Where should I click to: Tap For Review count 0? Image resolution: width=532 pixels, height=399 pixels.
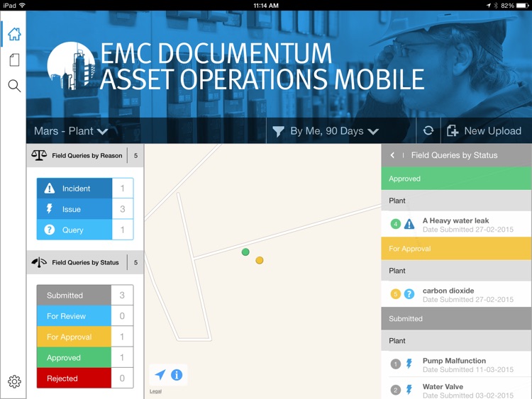(122, 315)
